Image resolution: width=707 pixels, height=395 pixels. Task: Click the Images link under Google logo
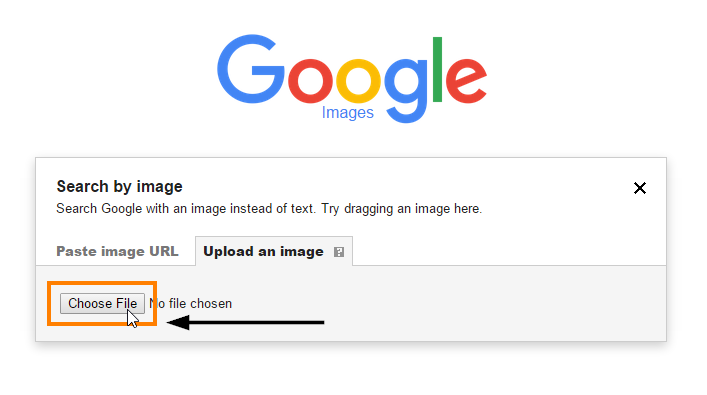(347, 112)
